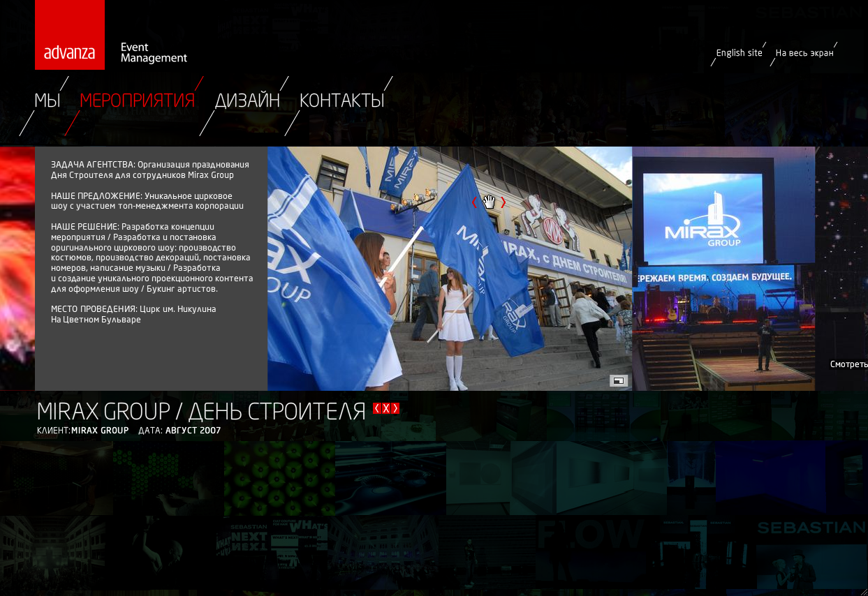Enlarge the photo with the fullscreen icon
Image resolution: width=868 pixels, height=596 pixels.
[619, 380]
